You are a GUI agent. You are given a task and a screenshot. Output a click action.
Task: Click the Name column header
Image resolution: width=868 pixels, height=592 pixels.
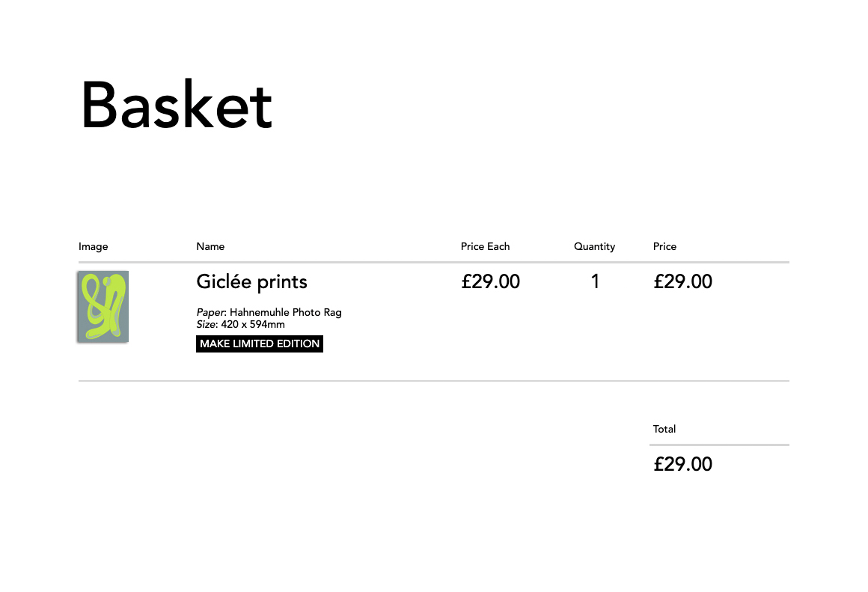pos(210,246)
